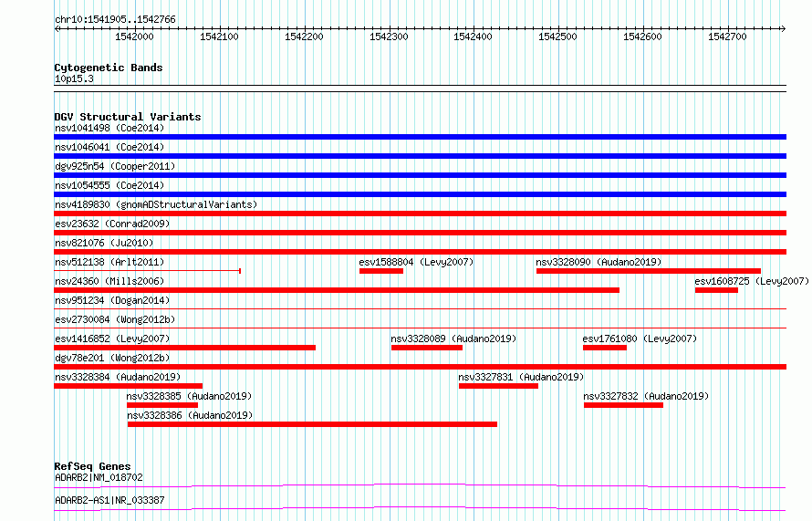The image size is (812, 521).
Task: Click ruler position 1542400
Action: [473, 36]
